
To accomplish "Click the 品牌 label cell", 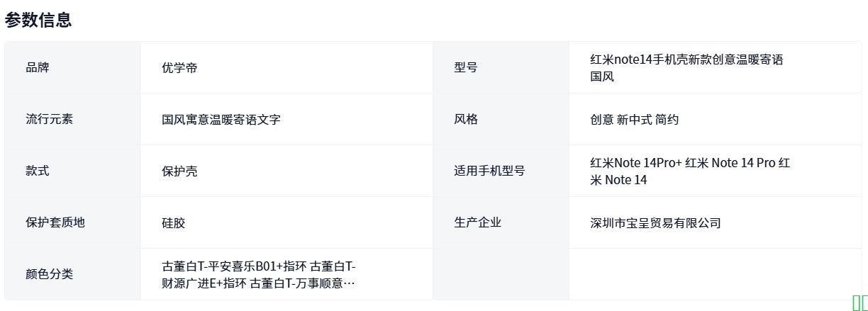I will 38,67.
